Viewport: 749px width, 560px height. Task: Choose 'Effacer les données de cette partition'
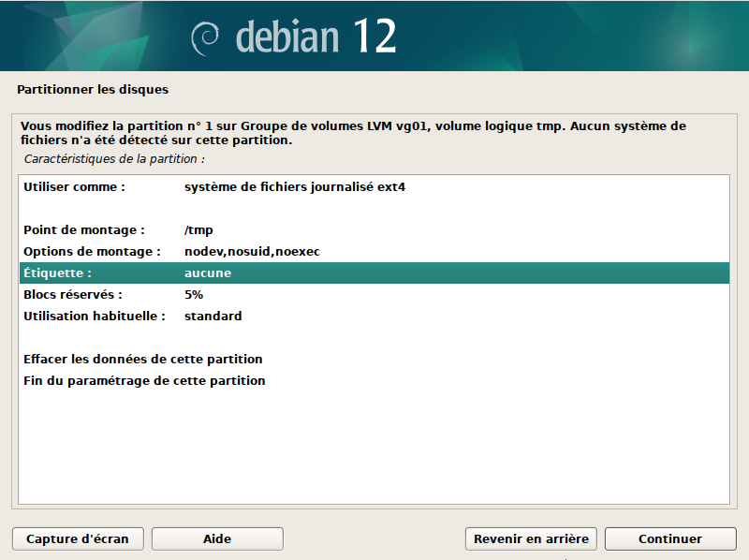click(374, 359)
